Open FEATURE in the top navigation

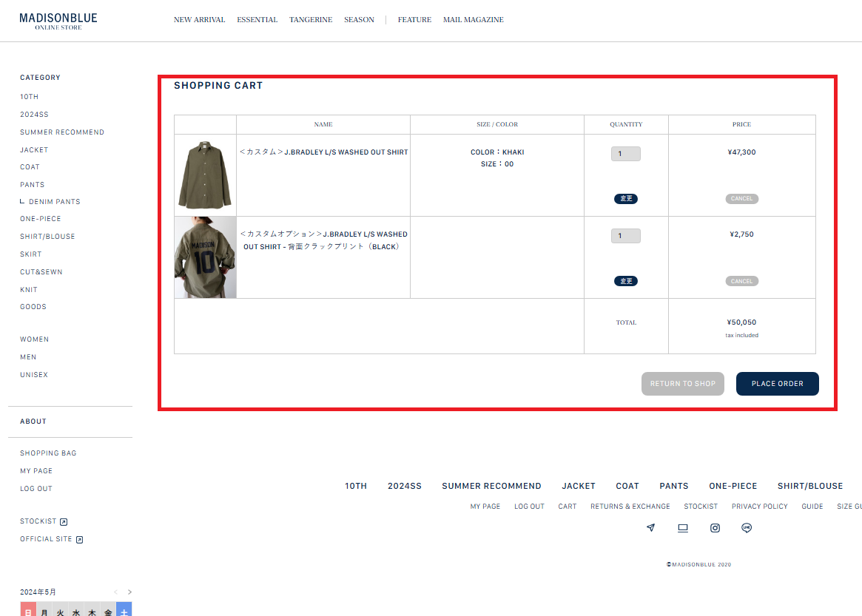(x=414, y=20)
